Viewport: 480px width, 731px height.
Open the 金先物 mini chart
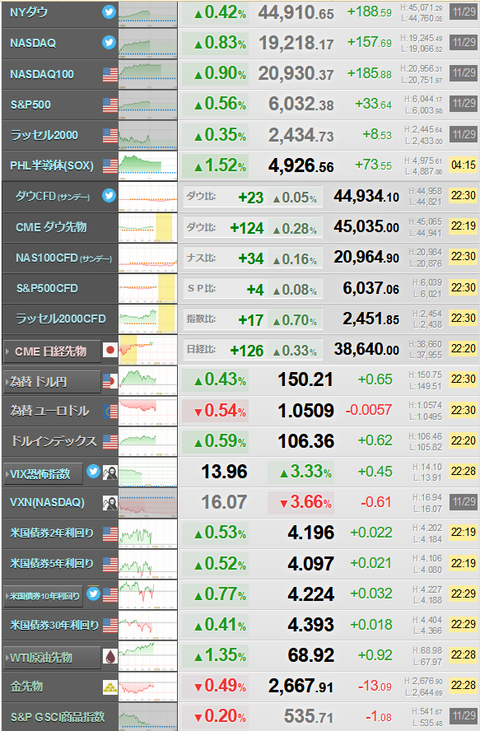pyautogui.click(x=148, y=686)
